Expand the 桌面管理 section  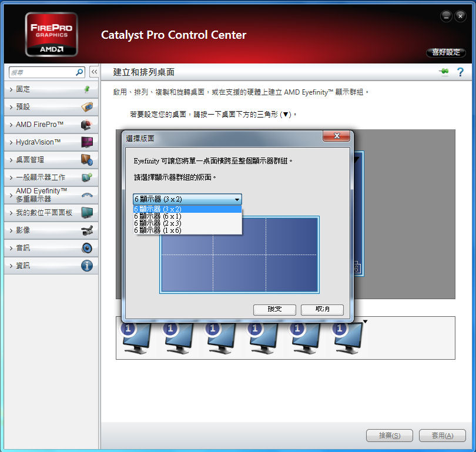tap(51, 160)
